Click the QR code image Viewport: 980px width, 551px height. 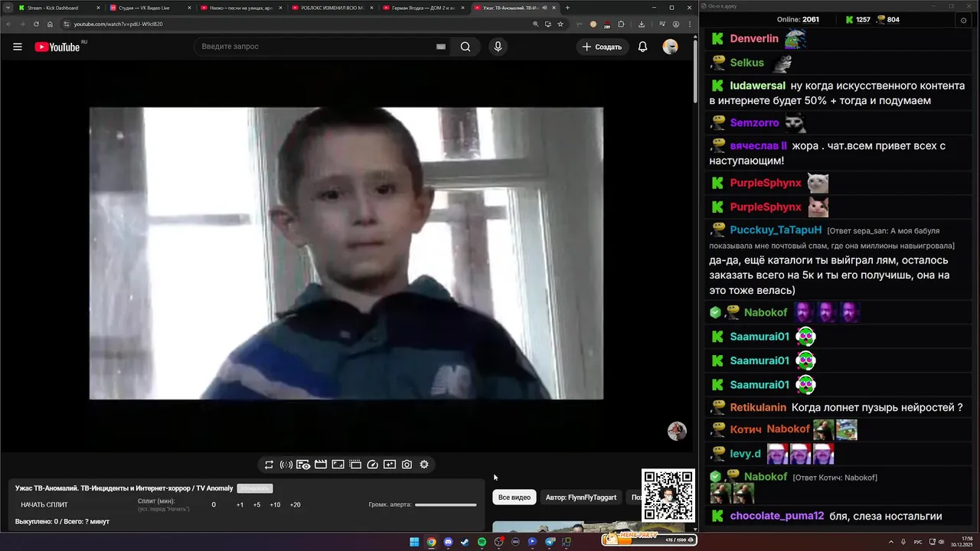point(668,495)
